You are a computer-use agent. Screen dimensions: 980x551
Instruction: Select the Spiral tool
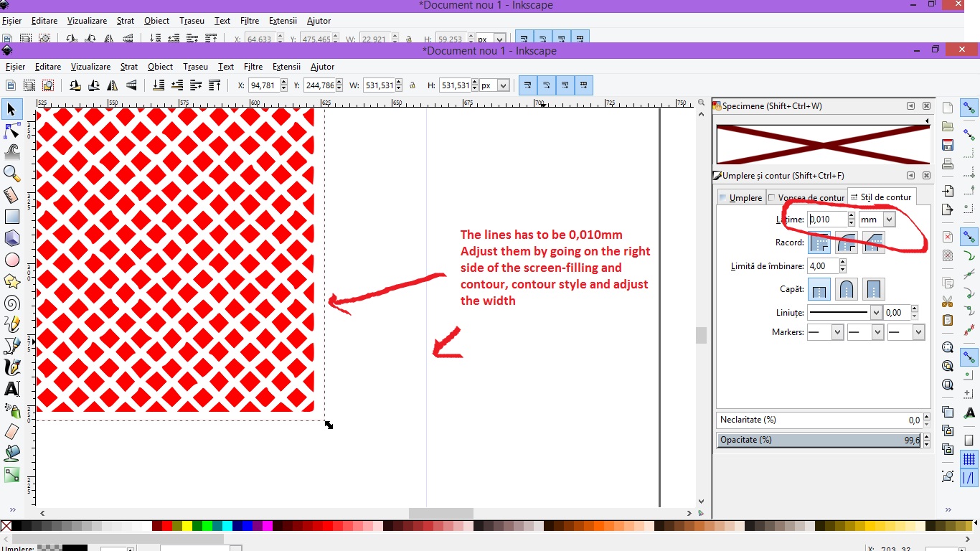click(11, 303)
